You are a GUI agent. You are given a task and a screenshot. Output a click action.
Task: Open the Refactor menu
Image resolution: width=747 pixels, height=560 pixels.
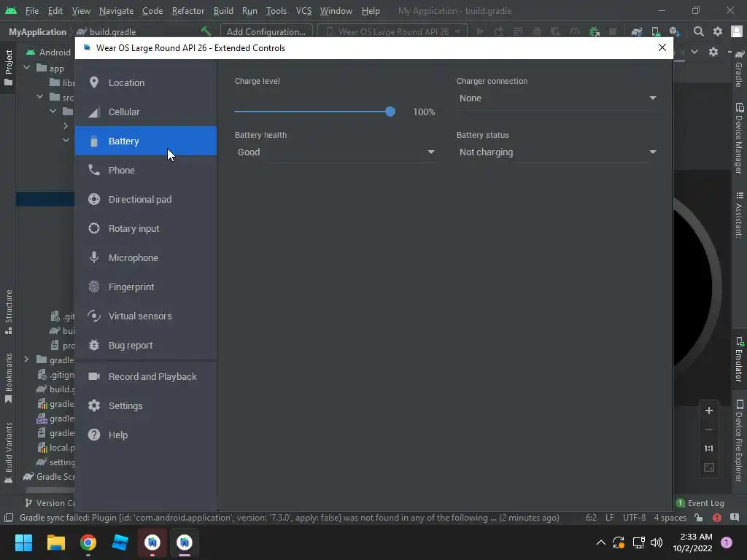click(x=187, y=10)
